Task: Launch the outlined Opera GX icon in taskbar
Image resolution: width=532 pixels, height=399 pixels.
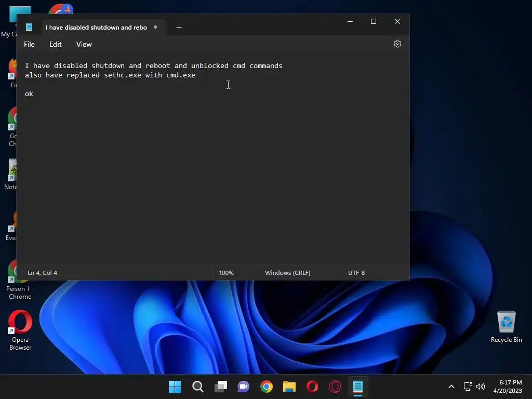Action: [335, 387]
